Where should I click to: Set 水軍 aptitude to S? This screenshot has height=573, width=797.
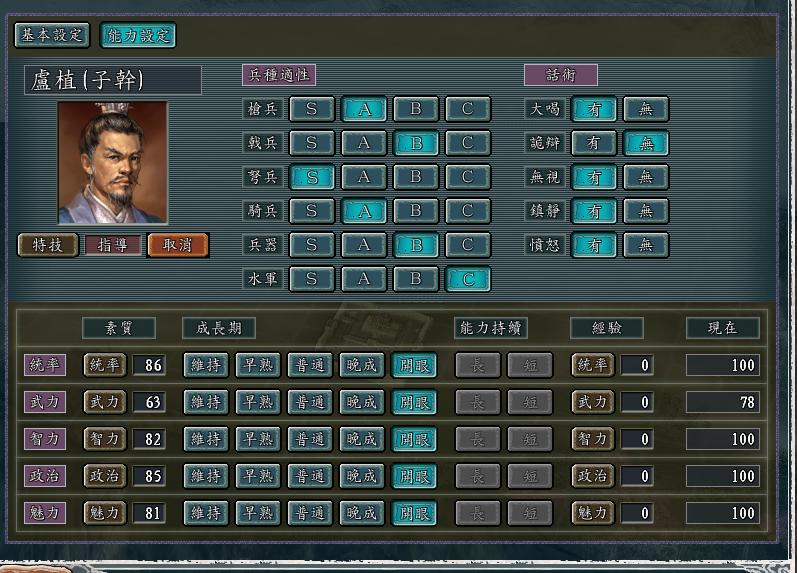point(312,279)
